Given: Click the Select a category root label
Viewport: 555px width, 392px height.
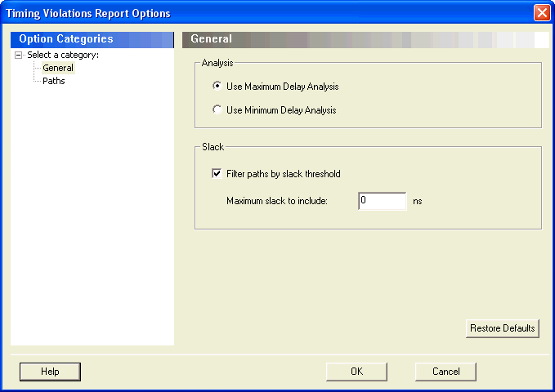Looking at the screenshot, I should point(63,55).
